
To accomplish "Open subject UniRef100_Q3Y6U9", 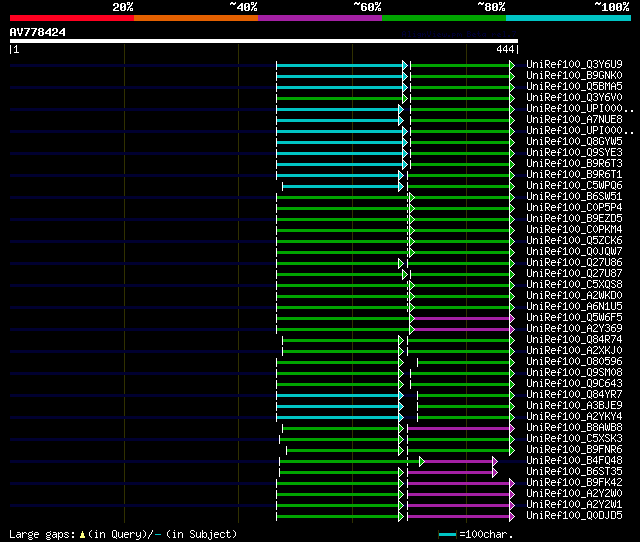I will tap(574, 64).
